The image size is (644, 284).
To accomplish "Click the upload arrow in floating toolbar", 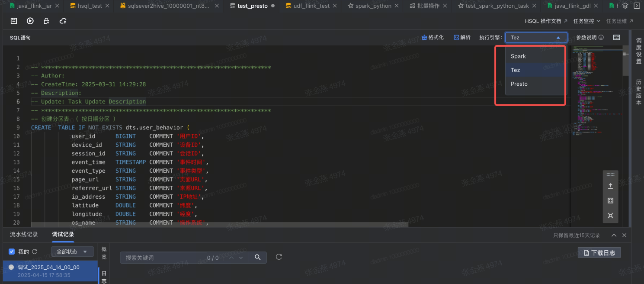I will 611,186.
